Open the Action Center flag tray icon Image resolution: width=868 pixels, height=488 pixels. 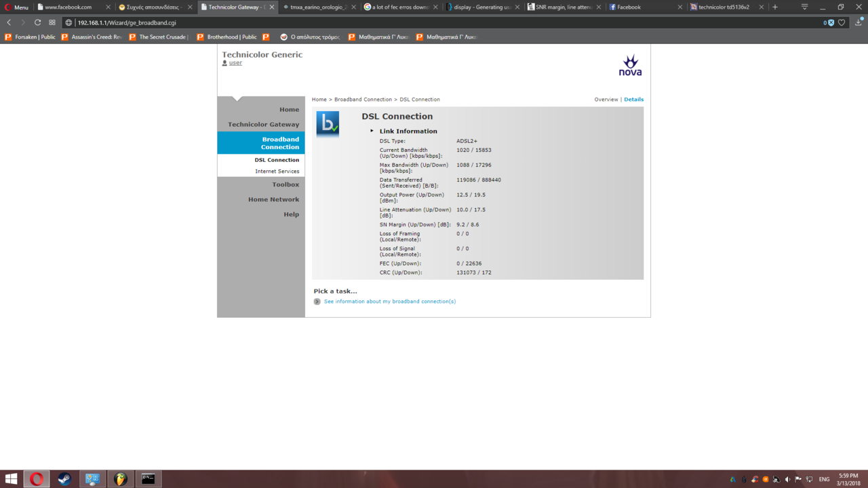coord(798,479)
